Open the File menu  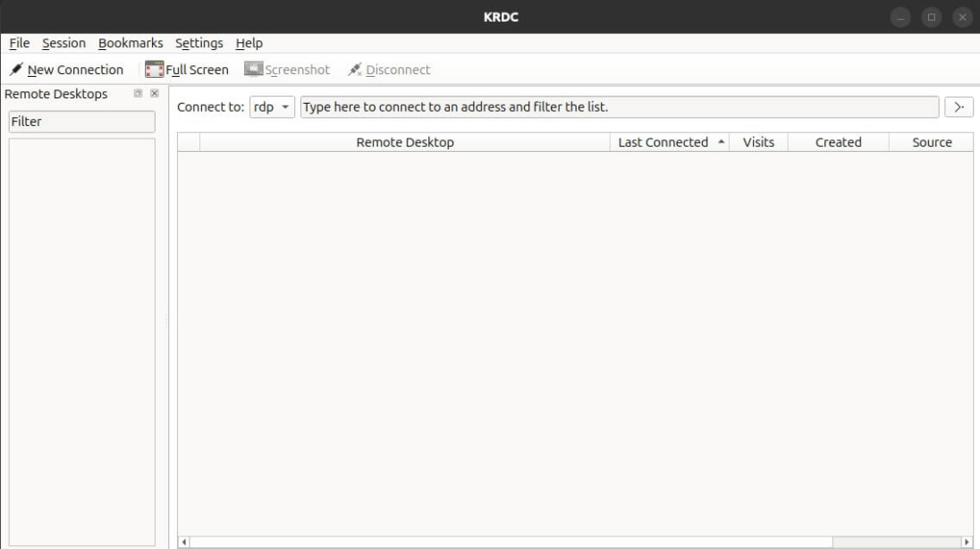click(20, 43)
